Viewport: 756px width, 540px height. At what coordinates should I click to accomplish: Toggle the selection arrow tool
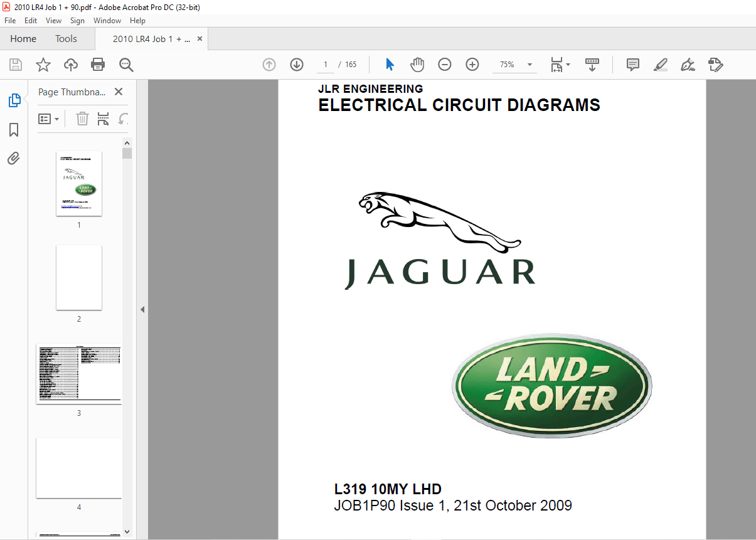tap(390, 65)
